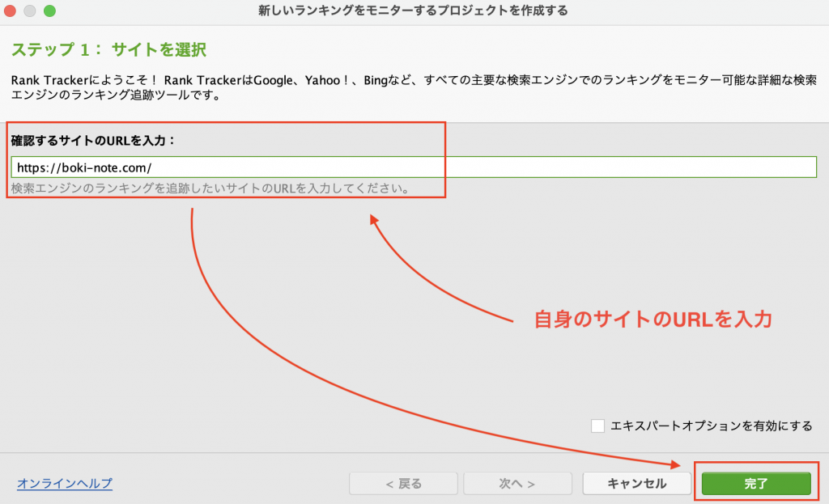Click the Rank Tracker welcome description
829x504 pixels.
pyautogui.click(x=414, y=87)
